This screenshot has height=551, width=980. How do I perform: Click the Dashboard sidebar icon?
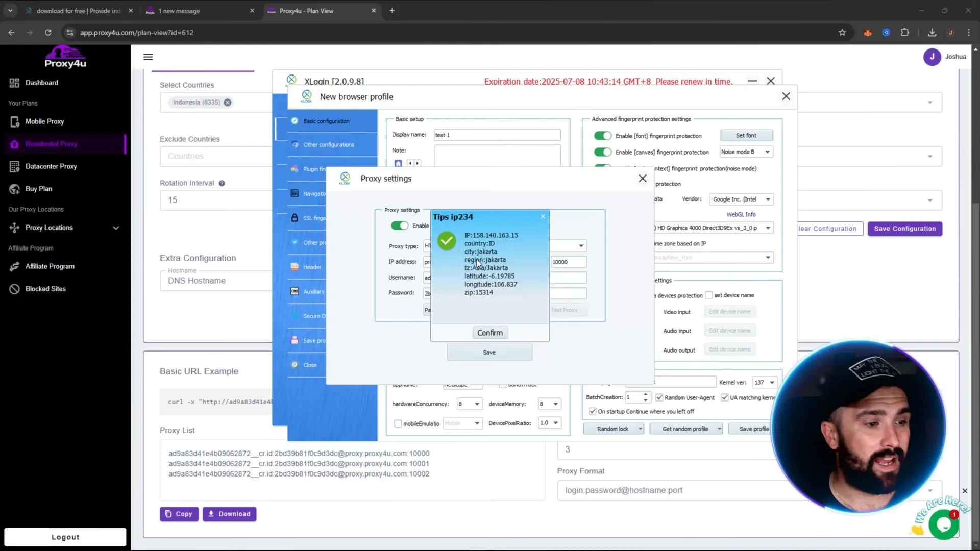[x=14, y=83]
